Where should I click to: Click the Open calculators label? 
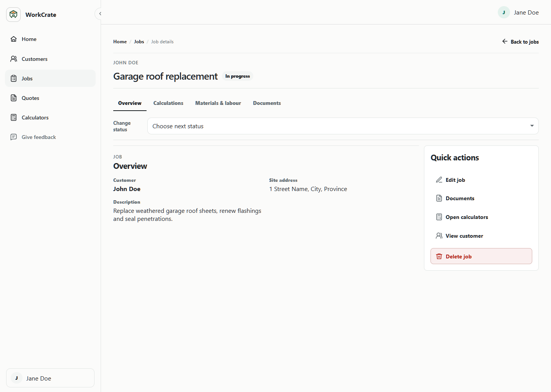(x=467, y=217)
